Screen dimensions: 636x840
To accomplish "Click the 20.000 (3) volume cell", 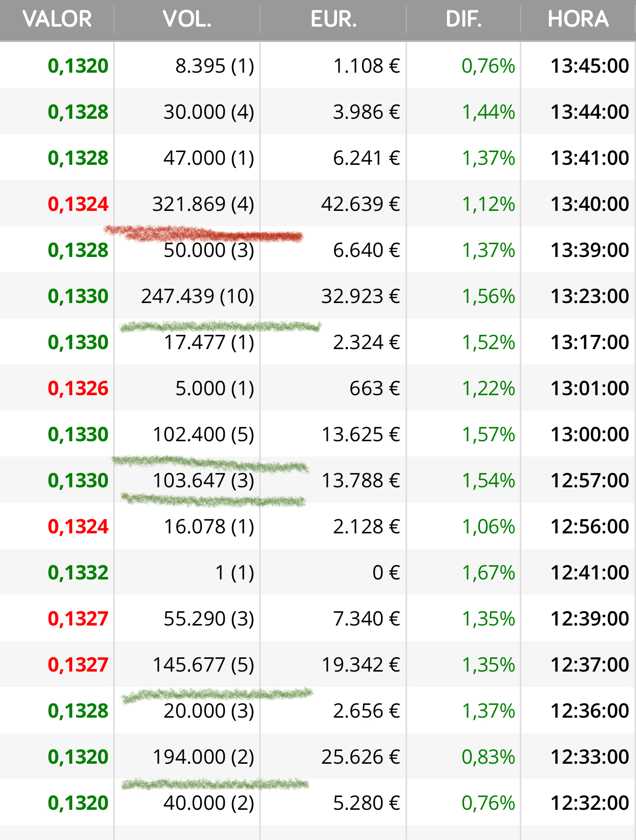I will [209, 711].
